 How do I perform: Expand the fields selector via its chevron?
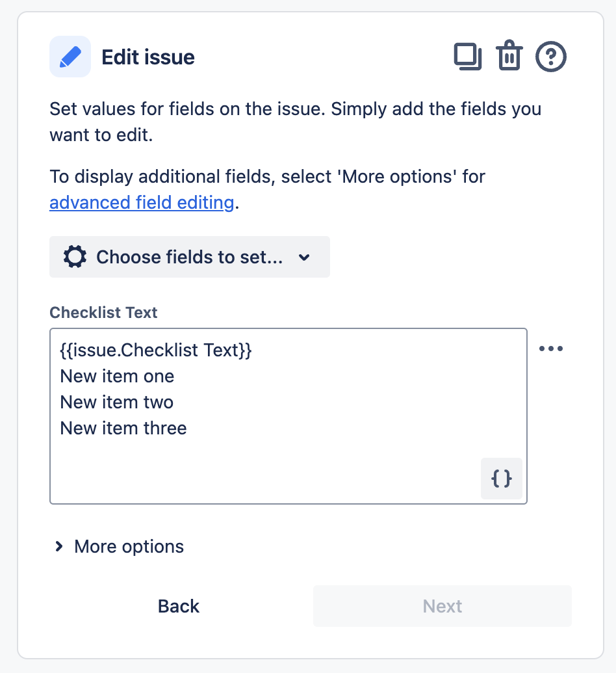point(303,257)
